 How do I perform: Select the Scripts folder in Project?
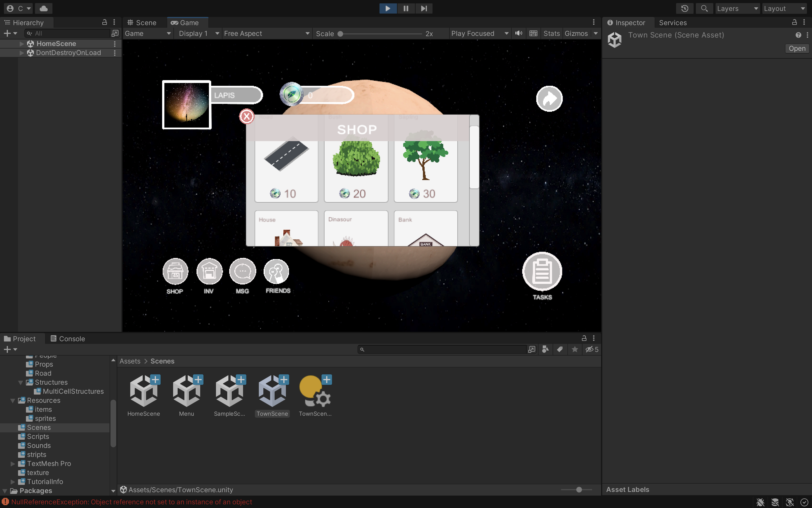tap(37, 436)
